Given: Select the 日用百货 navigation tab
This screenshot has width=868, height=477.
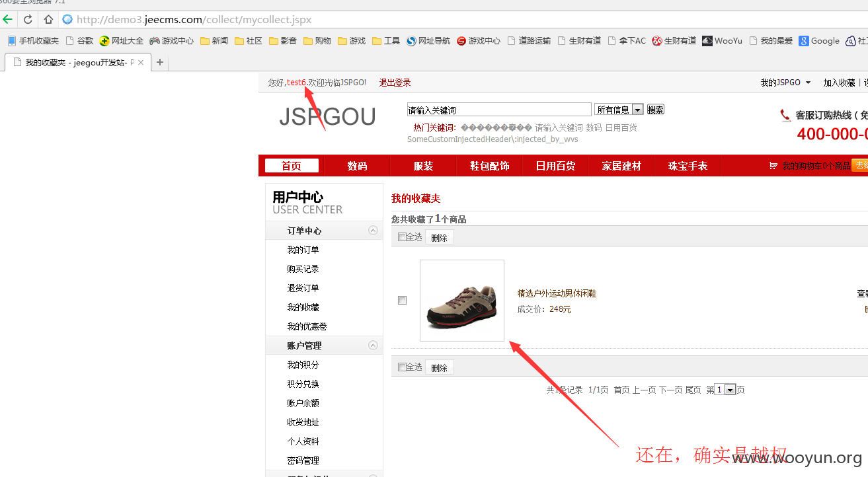Looking at the screenshot, I should pos(556,166).
